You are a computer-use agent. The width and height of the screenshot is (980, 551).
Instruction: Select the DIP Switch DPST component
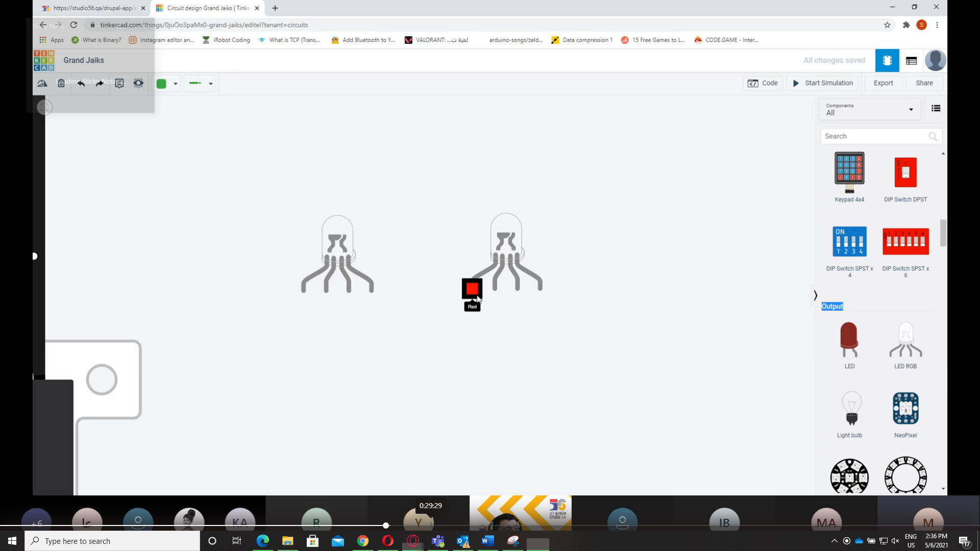[x=905, y=179]
